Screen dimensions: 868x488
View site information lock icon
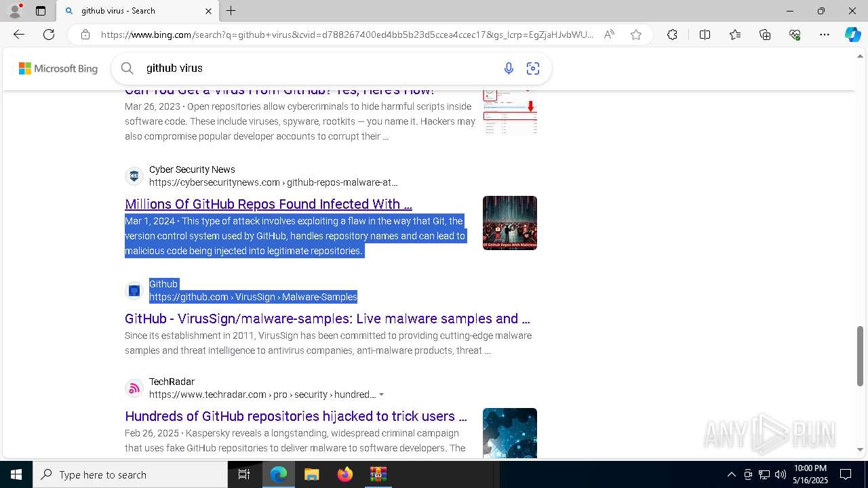pyautogui.click(x=85, y=35)
